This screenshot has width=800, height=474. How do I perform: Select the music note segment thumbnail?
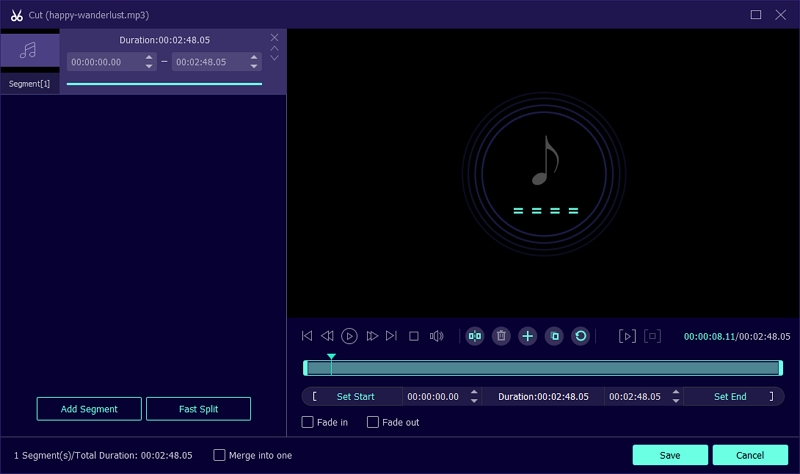(x=30, y=50)
